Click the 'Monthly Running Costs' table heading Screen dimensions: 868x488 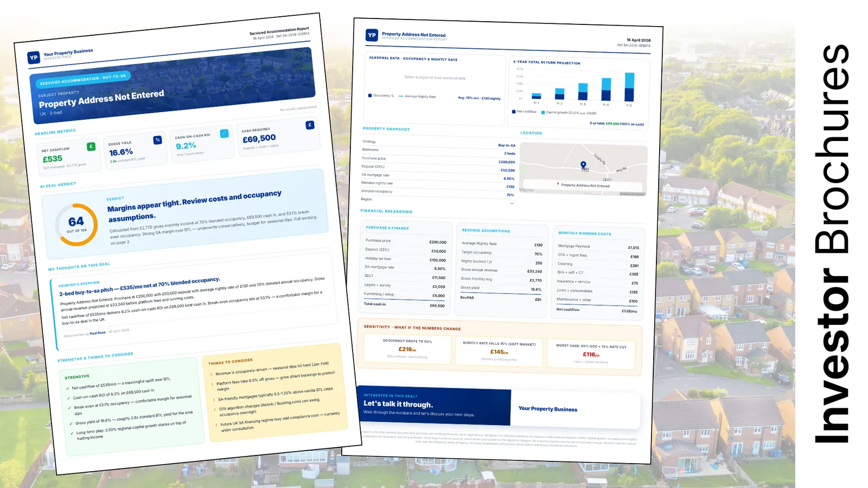(x=585, y=233)
